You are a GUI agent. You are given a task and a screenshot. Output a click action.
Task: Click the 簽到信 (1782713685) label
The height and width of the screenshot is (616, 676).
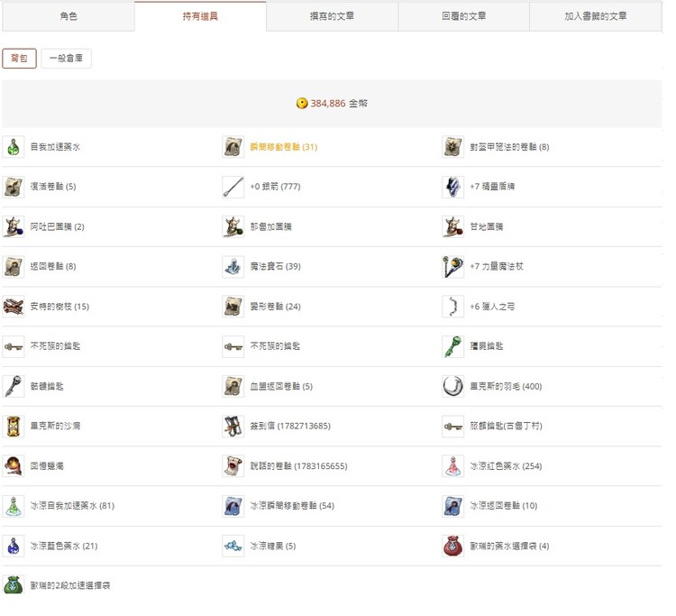coord(290,427)
